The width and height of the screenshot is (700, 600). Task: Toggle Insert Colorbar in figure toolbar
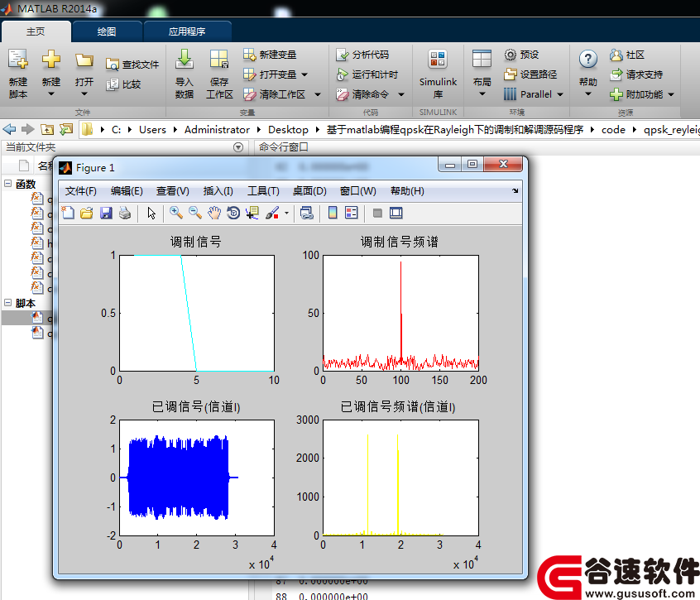pyautogui.click(x=333, y=213)
